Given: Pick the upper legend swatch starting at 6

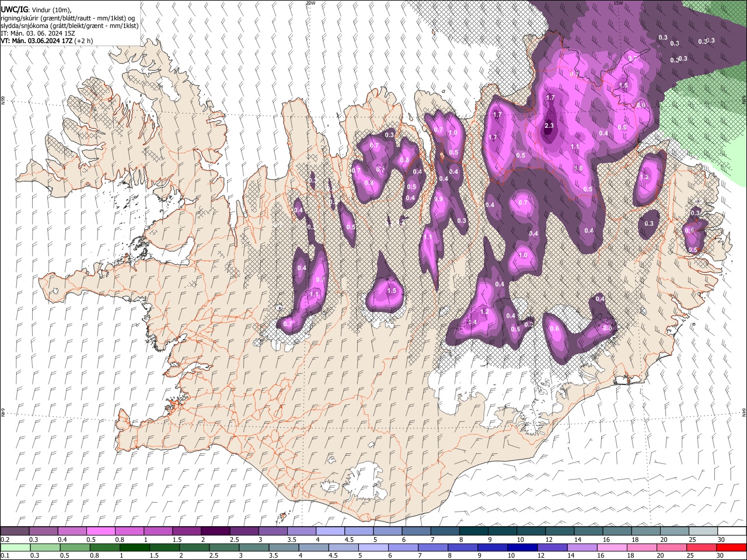Looking at the screenshot, I should 416,531.
